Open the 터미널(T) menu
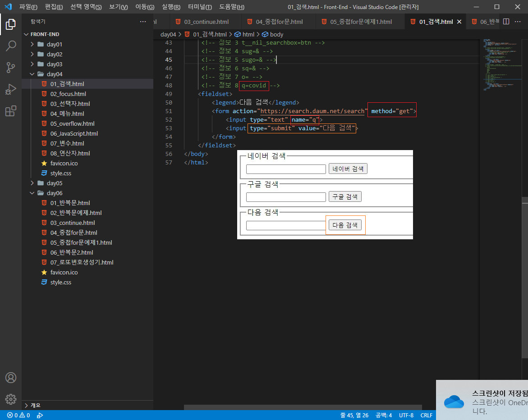Image resolution: width=528 pixels, height=420 pixels. [x=200, y=7]
